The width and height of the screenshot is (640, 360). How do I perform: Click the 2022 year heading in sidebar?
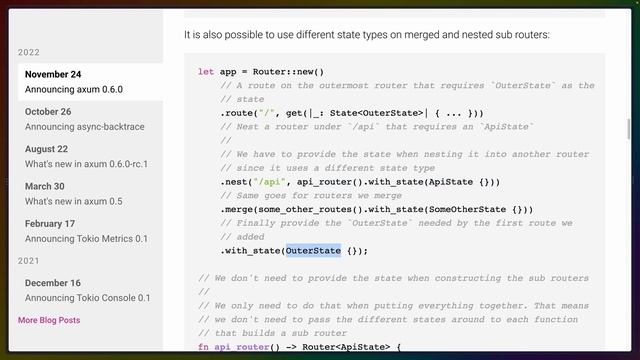(29, 52)
